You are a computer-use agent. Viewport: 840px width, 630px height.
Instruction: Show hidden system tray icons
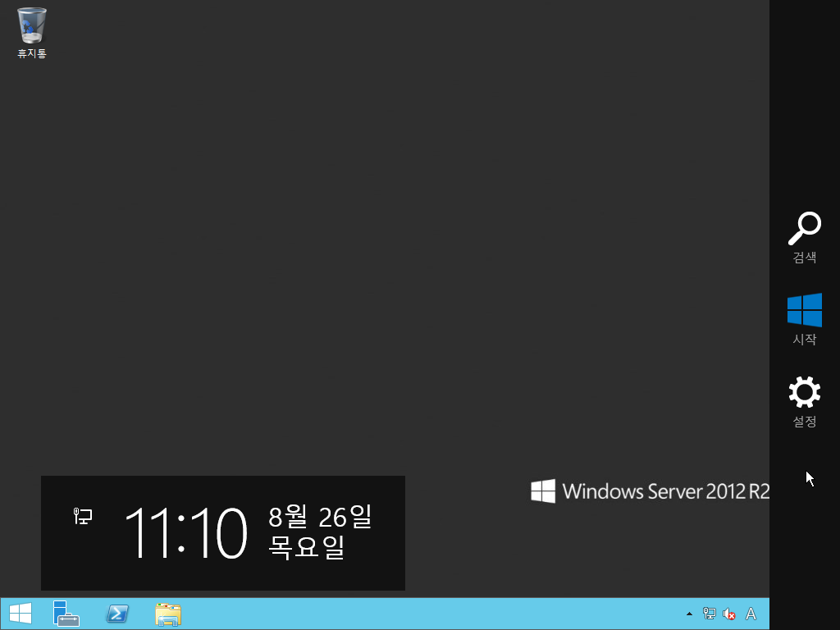click(689, 614)
